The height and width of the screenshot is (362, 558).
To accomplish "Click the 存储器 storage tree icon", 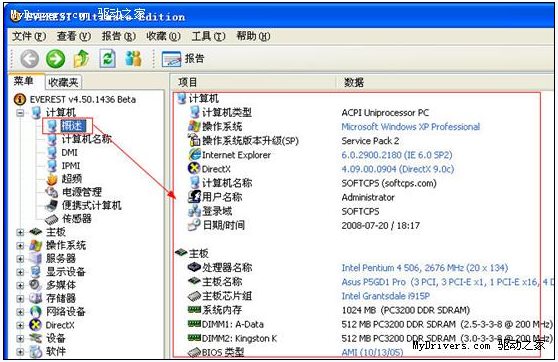I will (x=36, y=298).
